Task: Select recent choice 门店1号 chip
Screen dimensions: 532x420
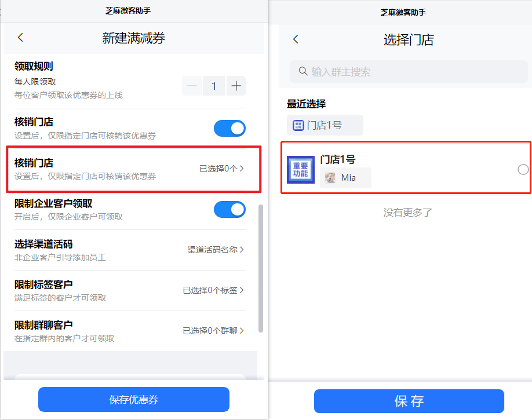Action: coord(325,125)
